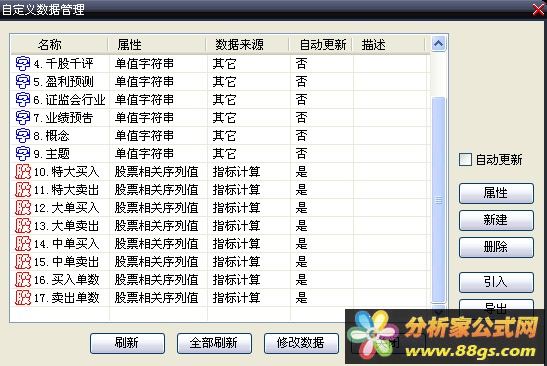Select row name 6.证监会行业
Screen dimensions: 547x366
[69, 100]
